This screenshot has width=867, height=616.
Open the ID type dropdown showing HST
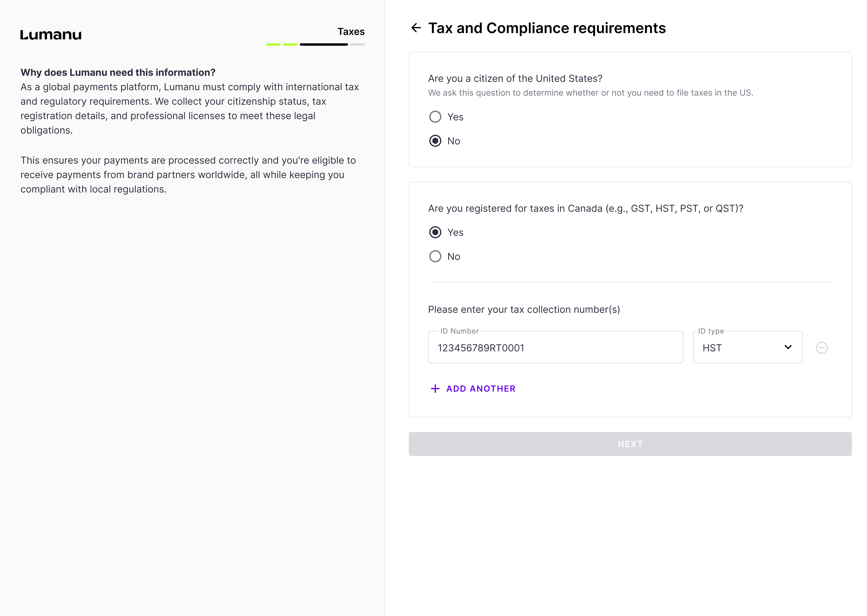[747, 348]
